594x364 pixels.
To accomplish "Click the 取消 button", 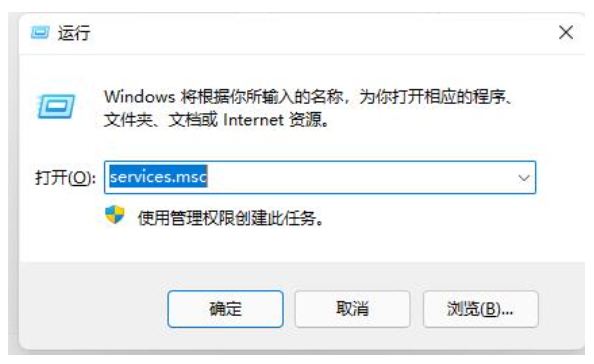I will coord(352,309).
